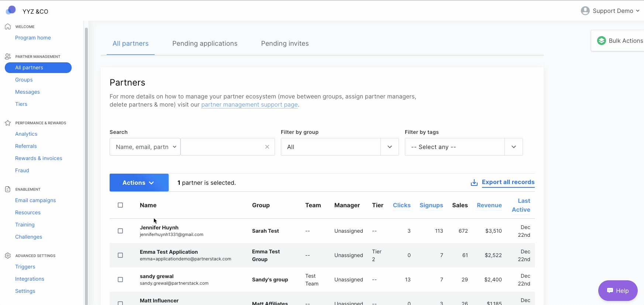Click the Support Demo user avatar icon
Viewport: 644px width, 305px height.
(585, 11)
